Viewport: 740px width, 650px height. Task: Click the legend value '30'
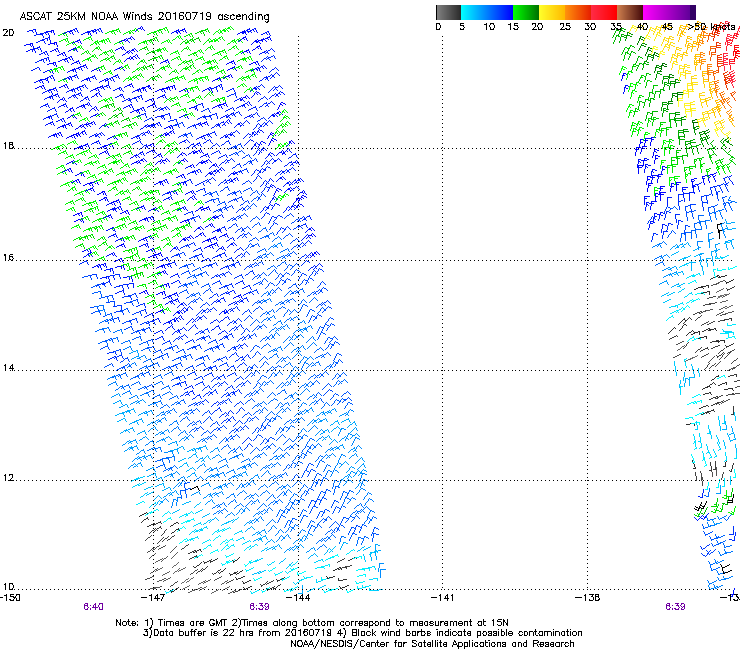(590, 27)
